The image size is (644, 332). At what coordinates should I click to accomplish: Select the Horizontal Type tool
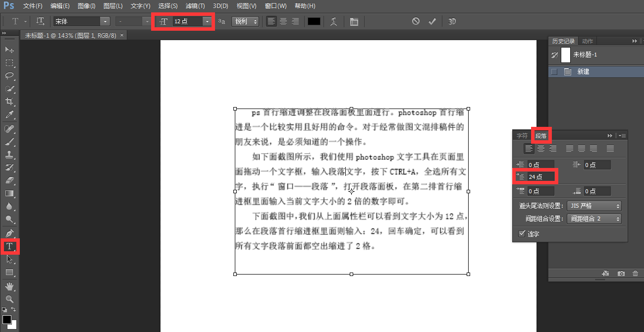pos(9,246)
